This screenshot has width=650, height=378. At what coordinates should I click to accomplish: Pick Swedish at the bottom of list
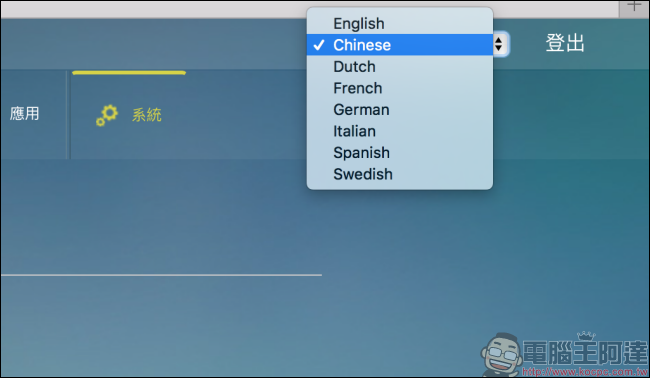pyautogui.click(x=400, y=174)
